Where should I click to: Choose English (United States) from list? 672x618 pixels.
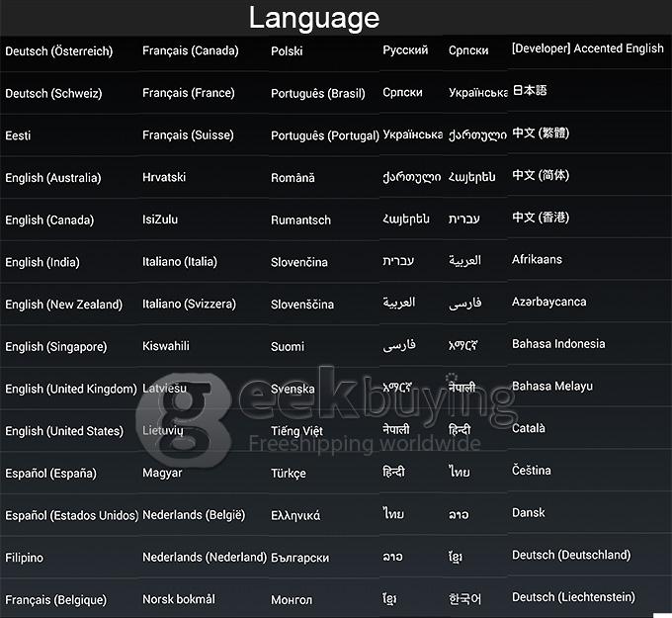click(64, 431)
